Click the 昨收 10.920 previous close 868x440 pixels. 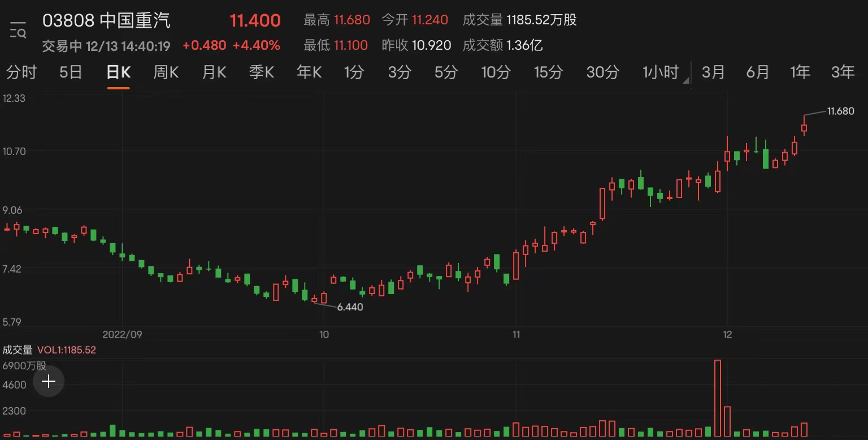[x=416, y=45]
